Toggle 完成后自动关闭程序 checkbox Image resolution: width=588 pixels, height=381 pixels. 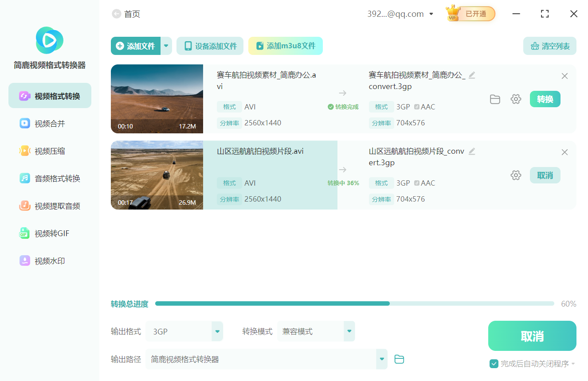(x=494, y=364)
